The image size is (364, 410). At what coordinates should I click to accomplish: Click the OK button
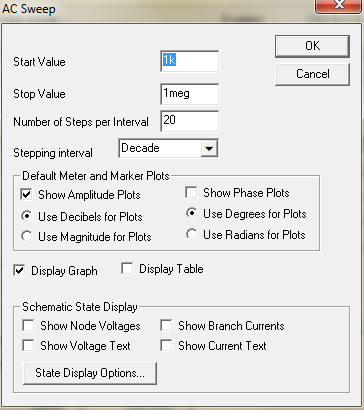pyautogui.click(x=312, y=46)
